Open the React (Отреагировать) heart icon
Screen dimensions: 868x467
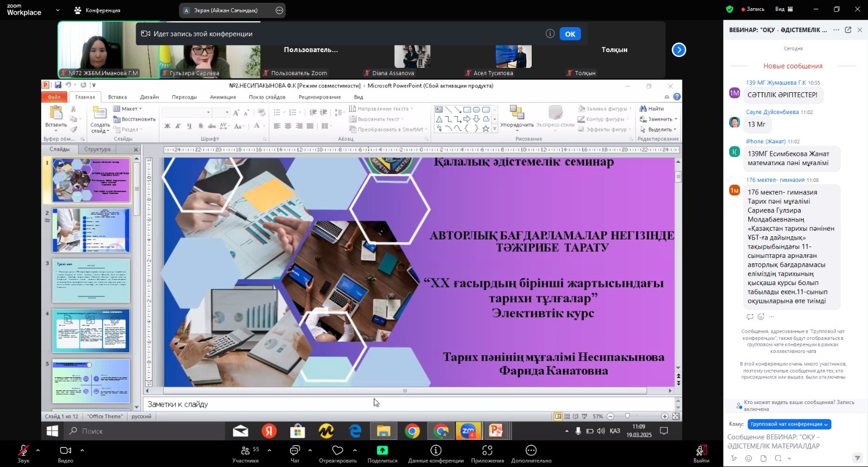(x=337, y=451)
